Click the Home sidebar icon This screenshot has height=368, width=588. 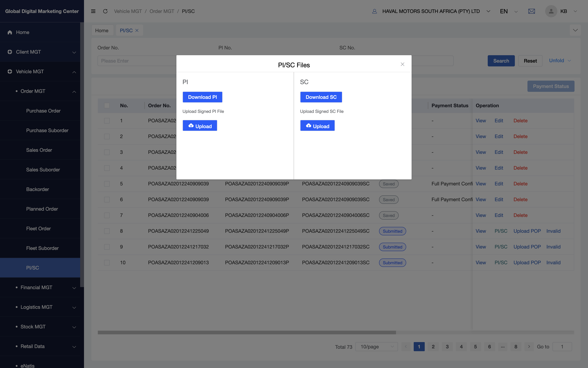coord(10,32)
